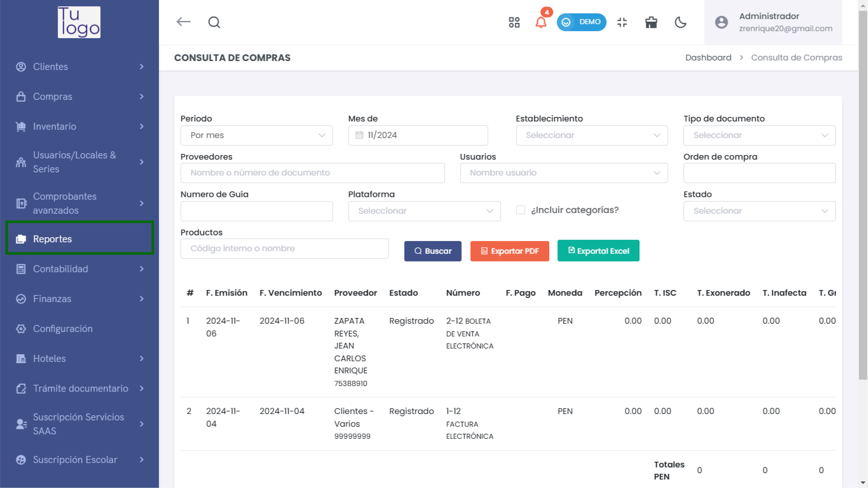Click the Compras shopping bag icon
The image size is (868, 488).
pos(21,97)
